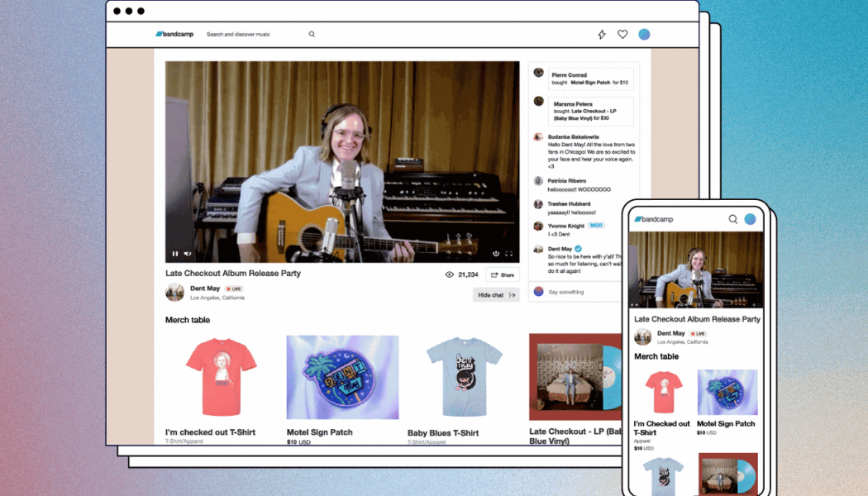Image resolution: width=868 pixels, height=496 pixels.
Task: Pause the live video stream
Action: (175, 254)
